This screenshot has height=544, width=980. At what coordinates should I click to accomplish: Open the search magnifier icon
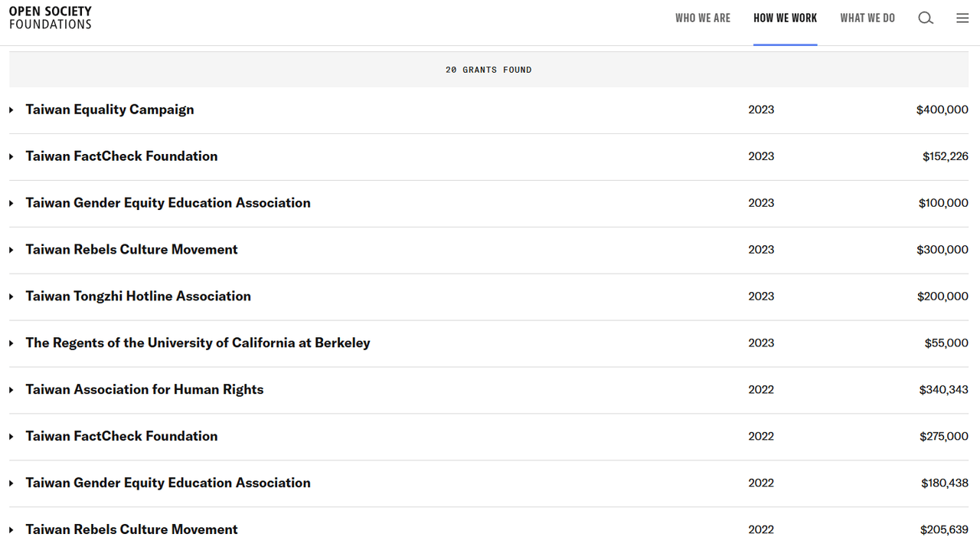[x=926, y=18]
